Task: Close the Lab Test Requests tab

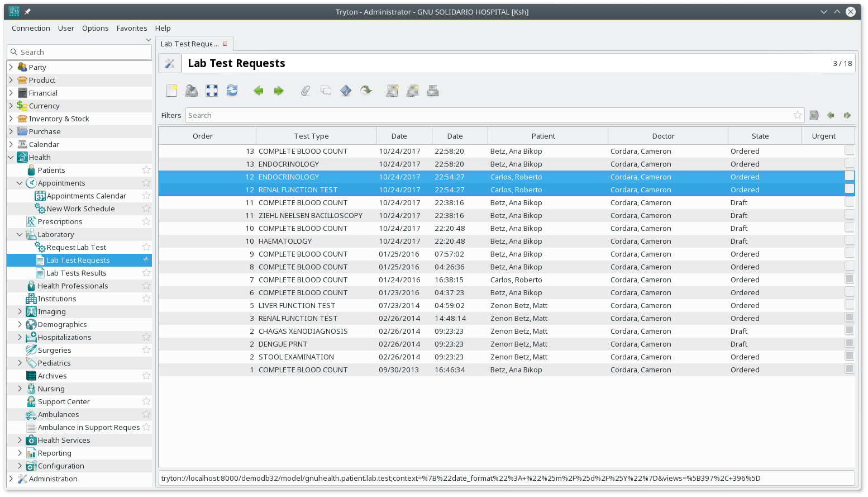Action: (225, 43)
